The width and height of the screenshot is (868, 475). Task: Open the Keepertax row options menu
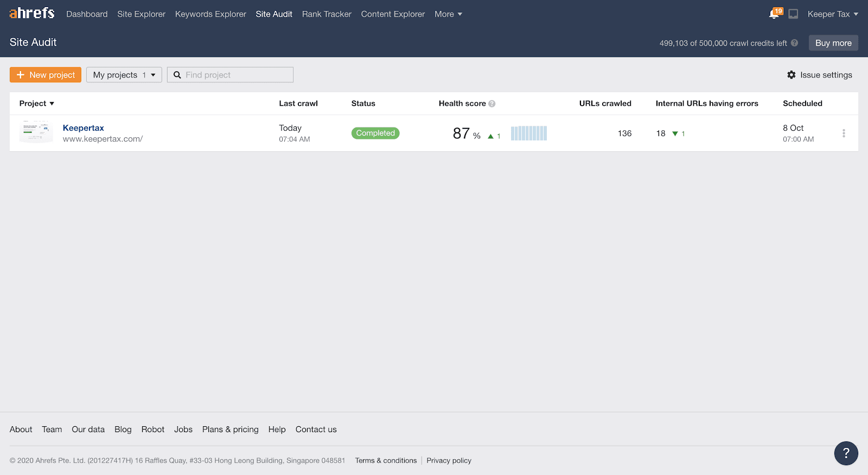pos(844,133)
